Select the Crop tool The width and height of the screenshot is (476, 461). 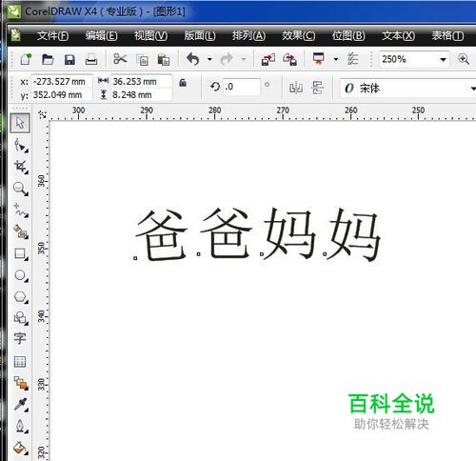coord(21,167)
